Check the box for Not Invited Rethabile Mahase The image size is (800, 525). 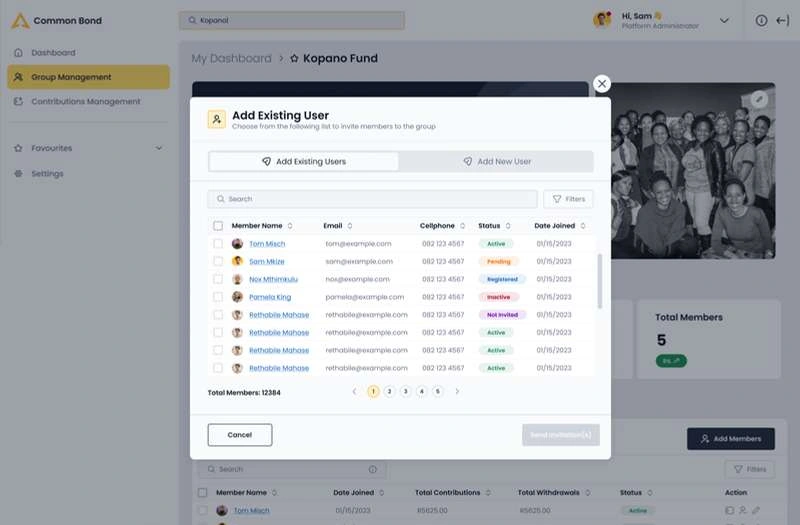(218, 315)
